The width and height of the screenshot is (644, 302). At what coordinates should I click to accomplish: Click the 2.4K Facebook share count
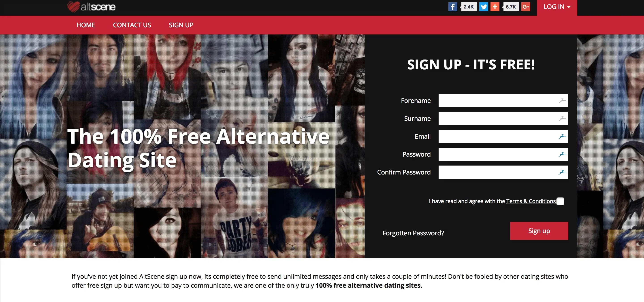coord(468,7)
